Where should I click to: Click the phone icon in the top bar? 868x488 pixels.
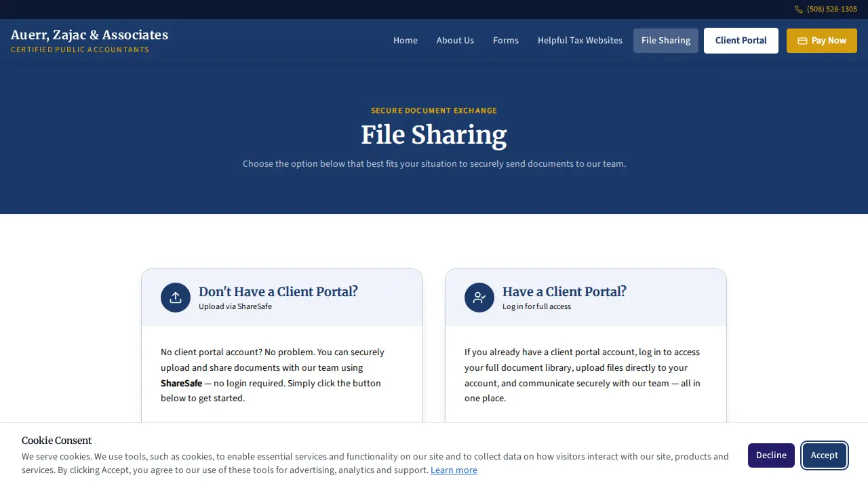coord(799,9)
